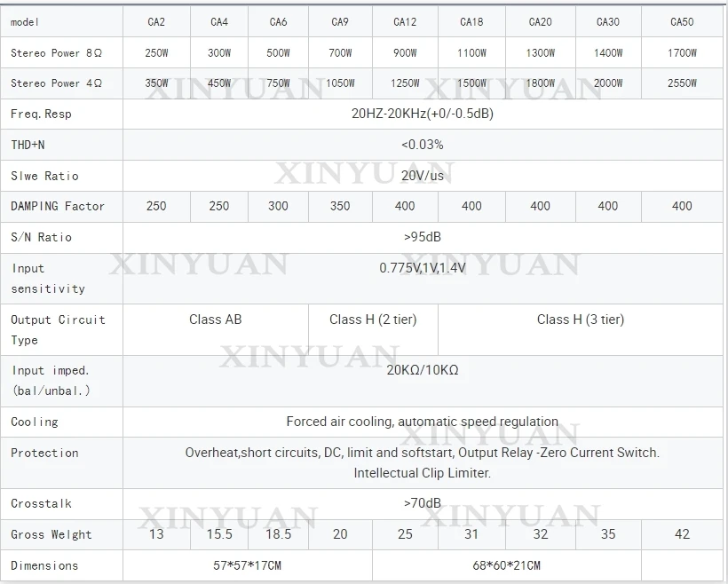Click the 'Gross Weight' row label

(51, 535)
